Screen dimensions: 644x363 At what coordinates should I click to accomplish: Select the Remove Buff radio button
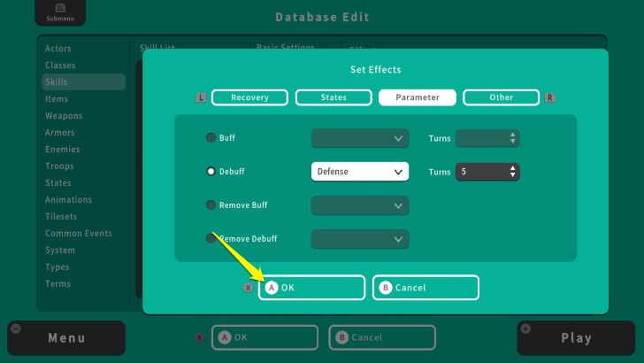tap(211, 205)
